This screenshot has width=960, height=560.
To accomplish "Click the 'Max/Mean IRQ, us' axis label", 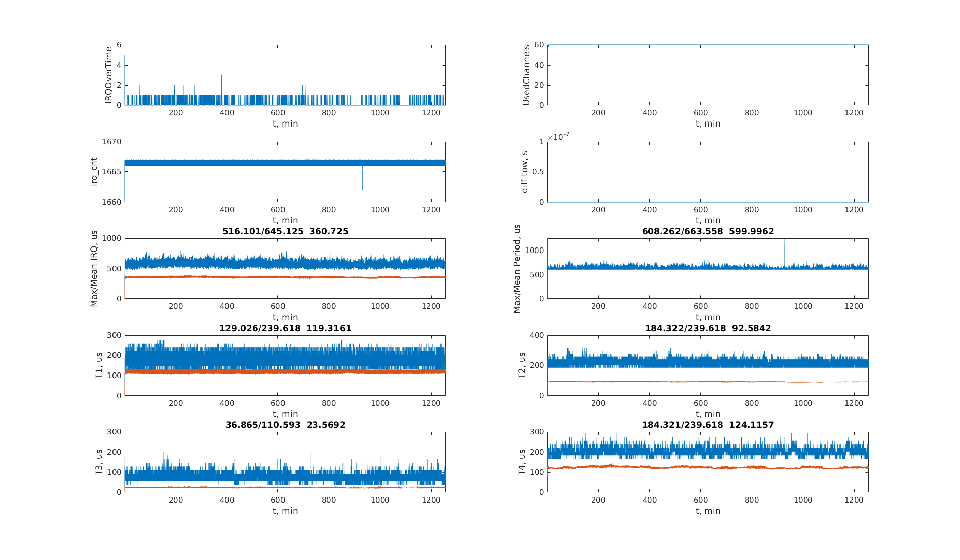I will pos(94,269).
